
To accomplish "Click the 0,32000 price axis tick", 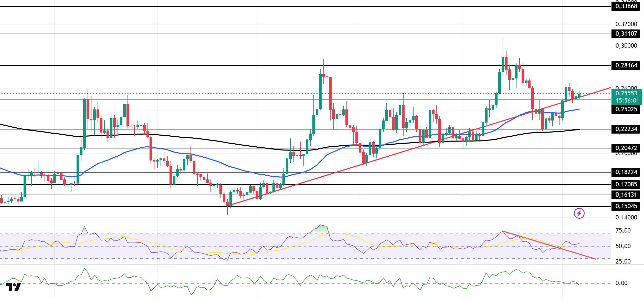I will coord(626,24).
